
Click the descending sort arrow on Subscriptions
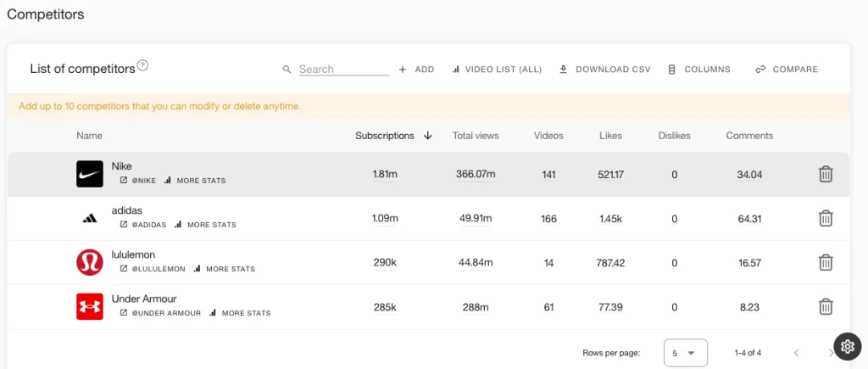[427, 136]
